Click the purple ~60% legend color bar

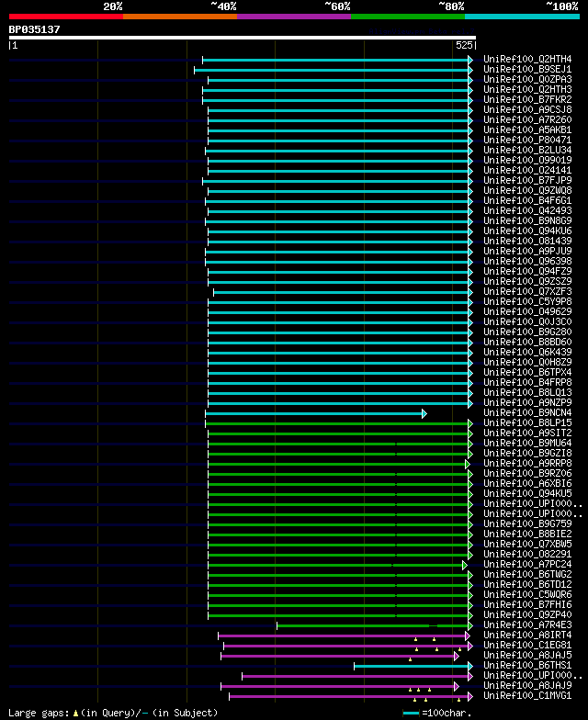(x=294, y=17)
